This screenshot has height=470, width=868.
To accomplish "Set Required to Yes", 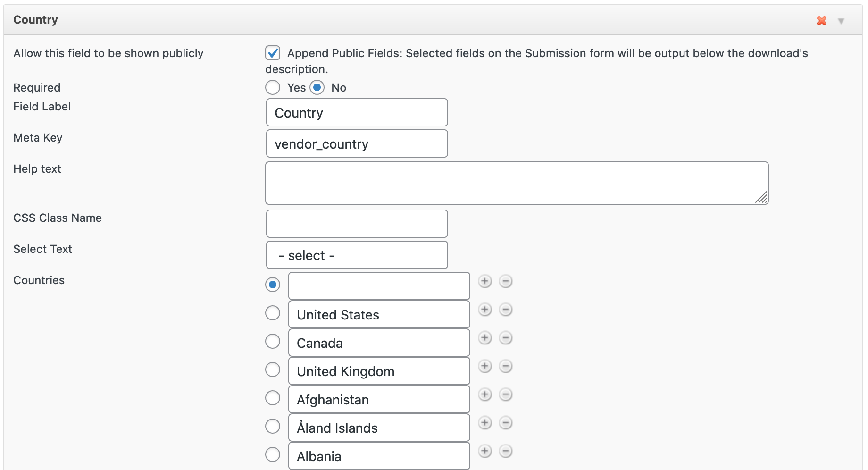I will [x=273, y=87].
